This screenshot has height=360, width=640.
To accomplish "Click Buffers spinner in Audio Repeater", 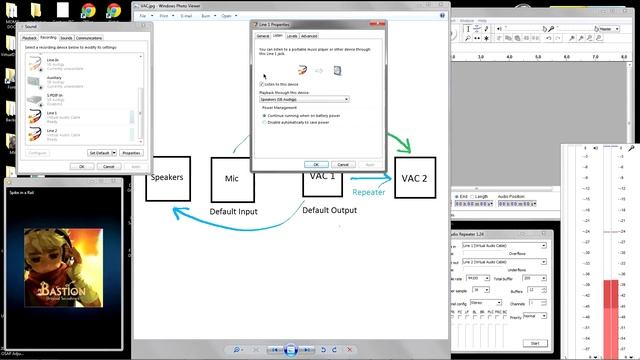I will (x=543, y=290).
